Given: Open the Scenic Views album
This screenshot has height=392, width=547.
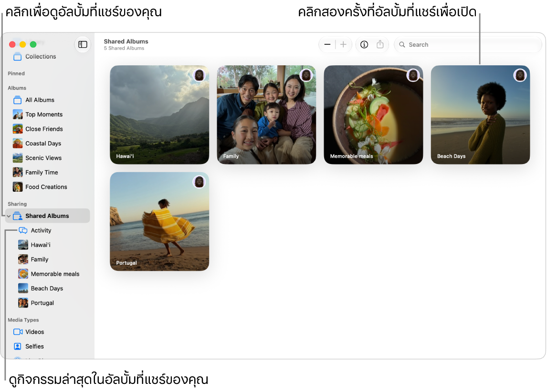Looking at the screenshot, I should click(47, 158).
